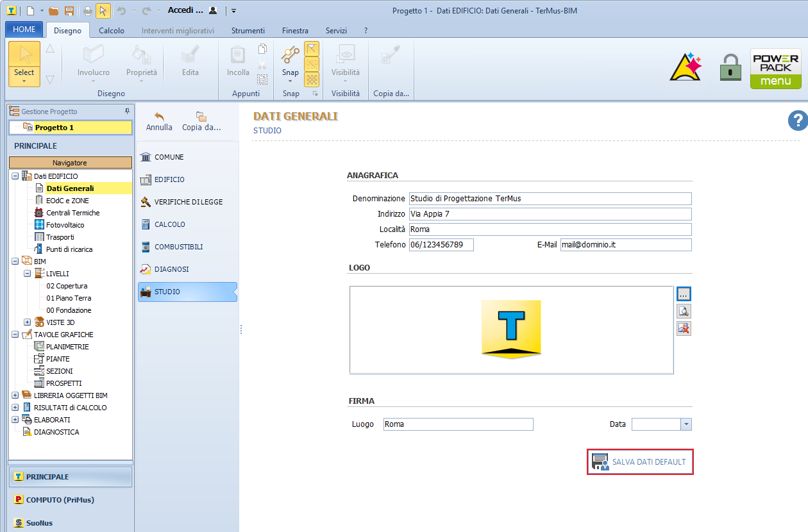Open the Power Pack menu icon

coord(775,68)
